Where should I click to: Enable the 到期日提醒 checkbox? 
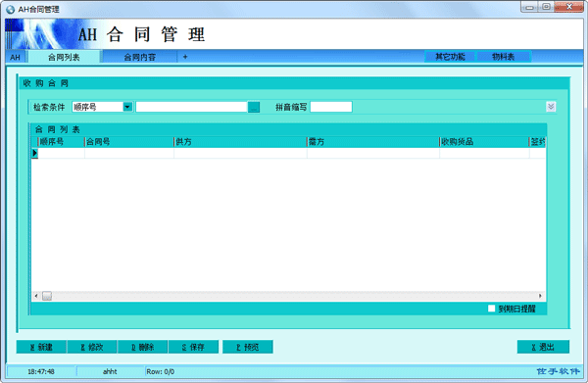tap(492, 309)
